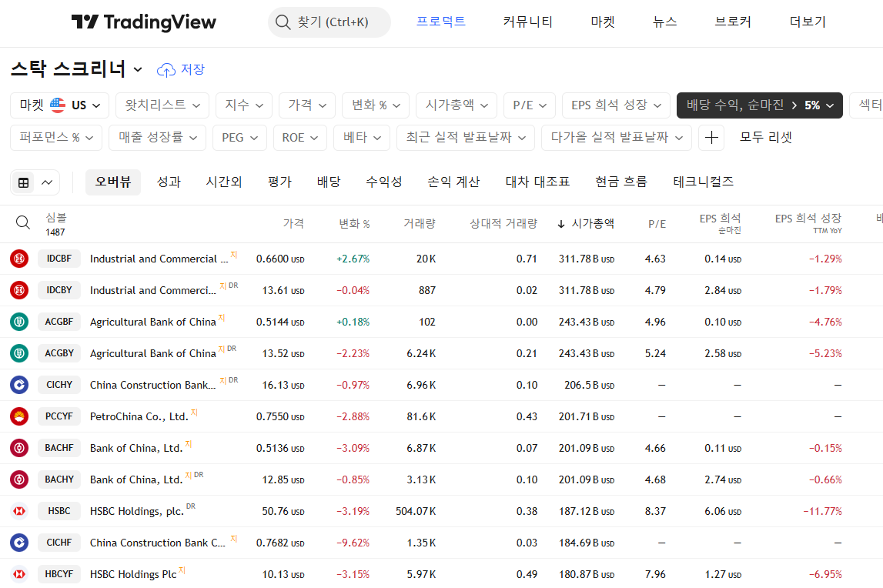Switch to the 현금 흐름 tab

[x=621, y=182]
